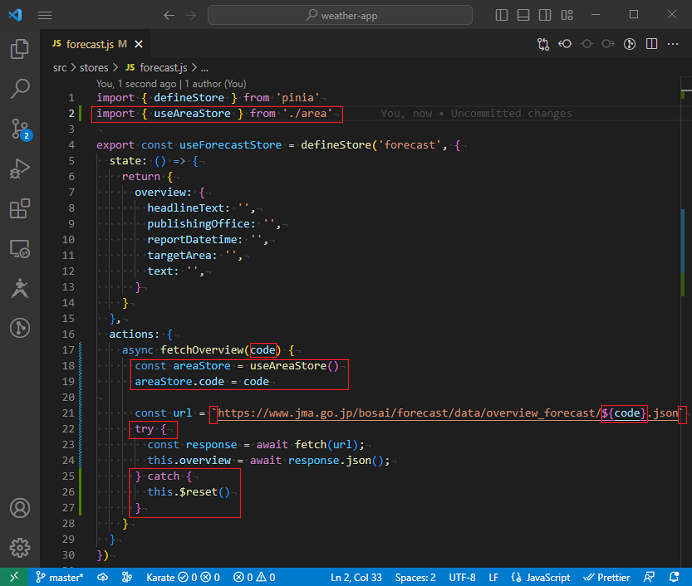Change end of line sequence LF
Image resolution: width=692 pixels, height=586 pixels.
coord(493,577)
